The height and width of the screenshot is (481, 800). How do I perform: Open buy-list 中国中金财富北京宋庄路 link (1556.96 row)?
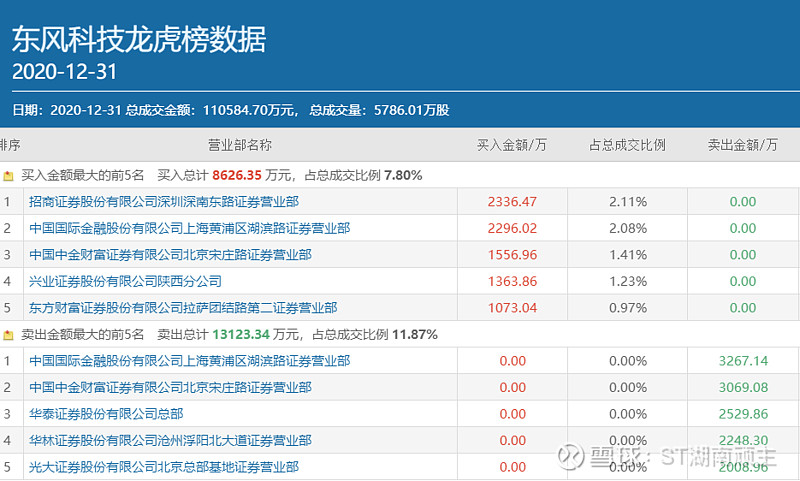click(170, 255)
